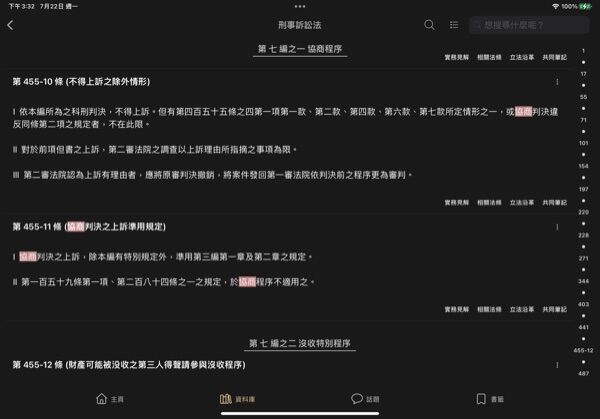600x419 pixels.
Task: Open search via magnifying glass icon
Action: pos(429,25)
